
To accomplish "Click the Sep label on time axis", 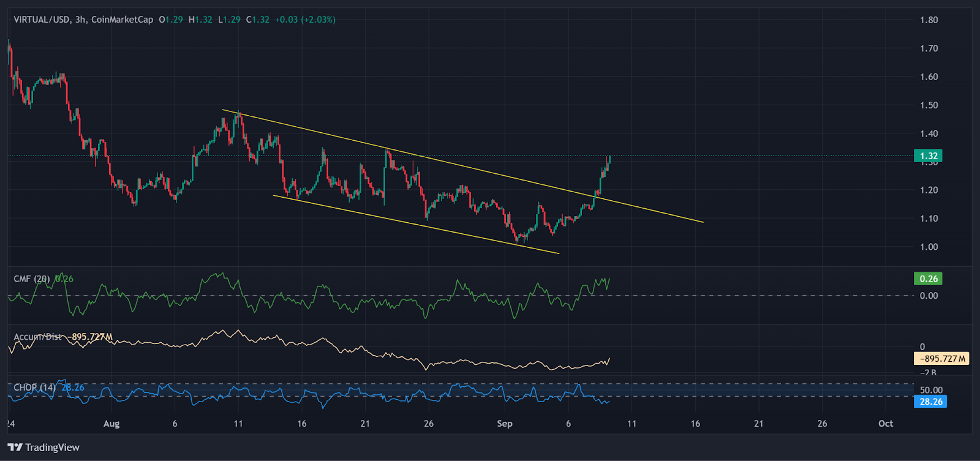I will pos(505,424).
